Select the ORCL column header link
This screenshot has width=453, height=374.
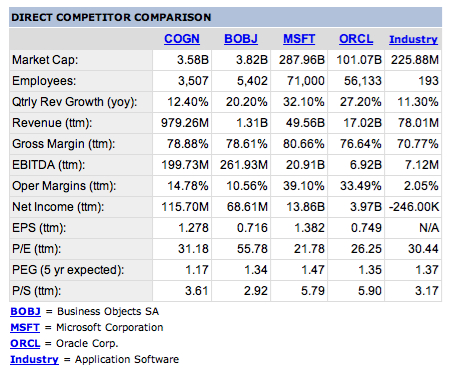pos(356,39)
